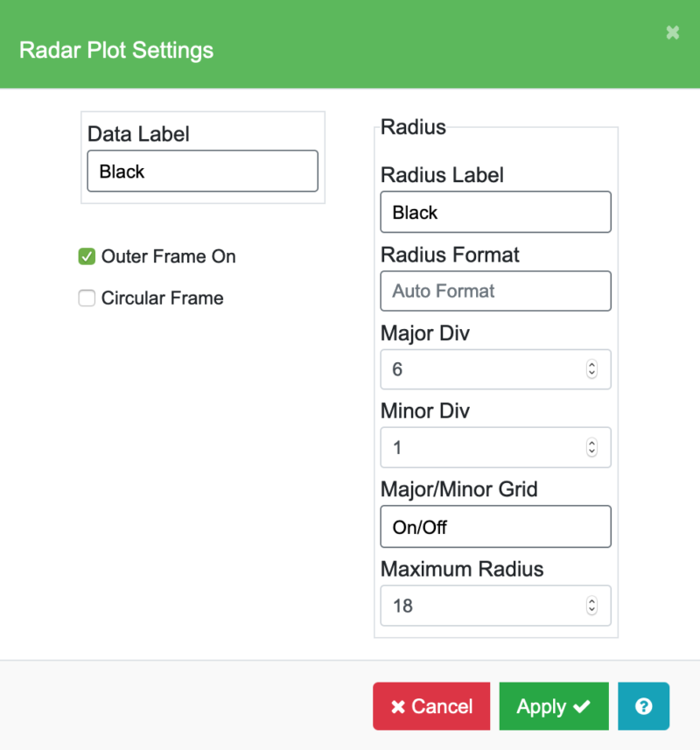Viewport: 700px width, 750px height.
Task: Click the Auto Format radius field
Action: [495, 291]
